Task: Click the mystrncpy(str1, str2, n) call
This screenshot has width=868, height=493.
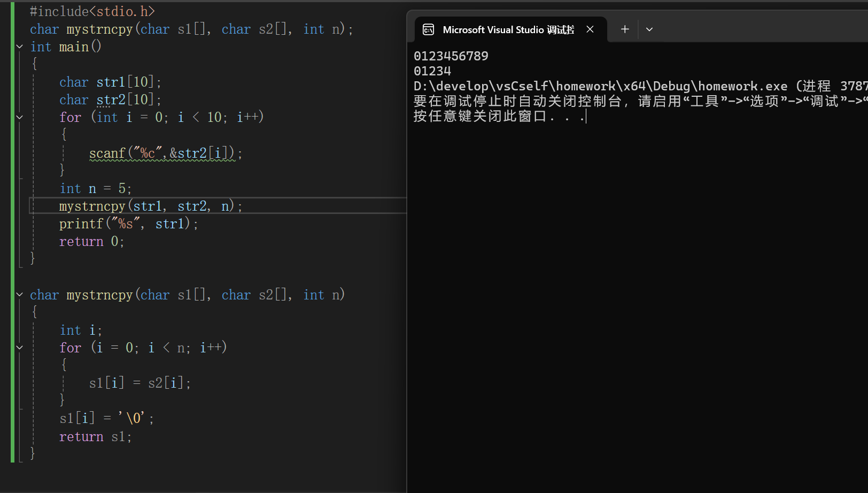Action: tap(151, 206)
